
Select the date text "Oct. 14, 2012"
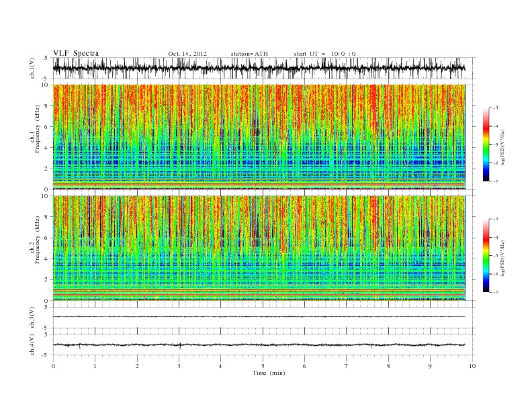187,54
